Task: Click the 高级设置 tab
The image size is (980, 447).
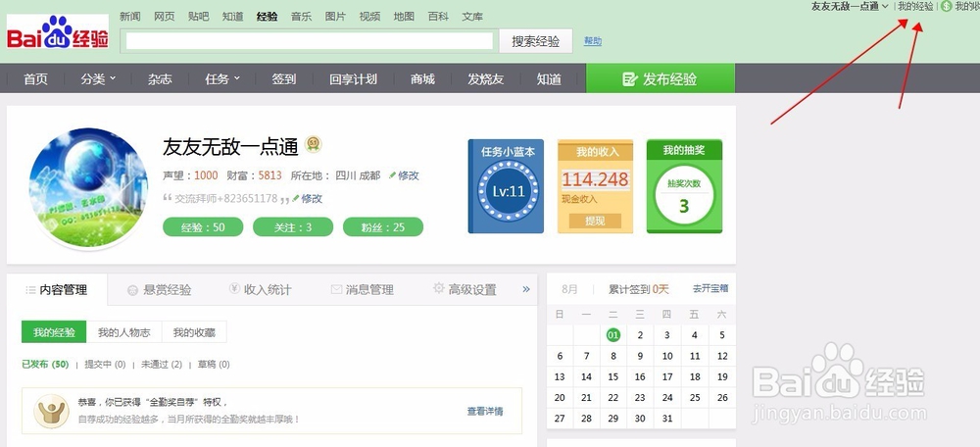Action: pos(465,289)
